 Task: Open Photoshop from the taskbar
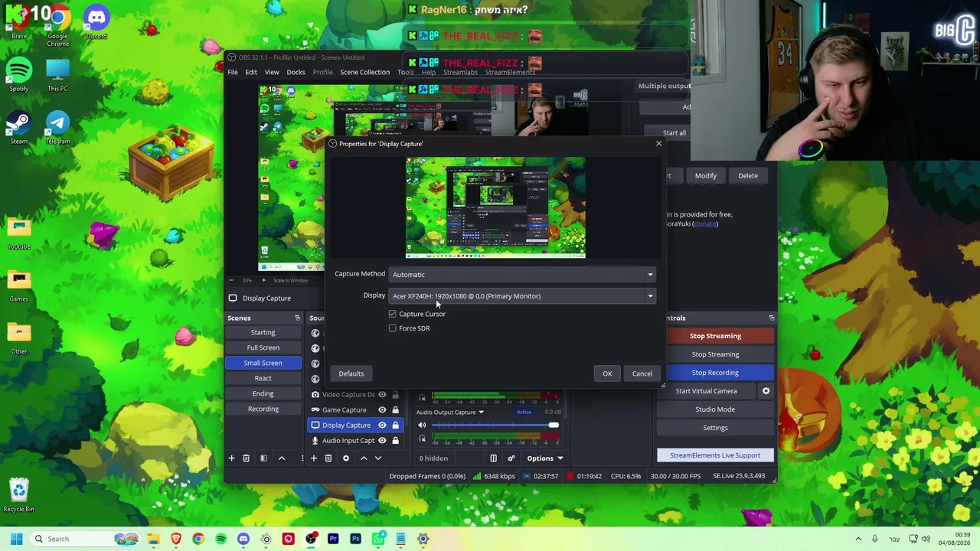(355, 539)
